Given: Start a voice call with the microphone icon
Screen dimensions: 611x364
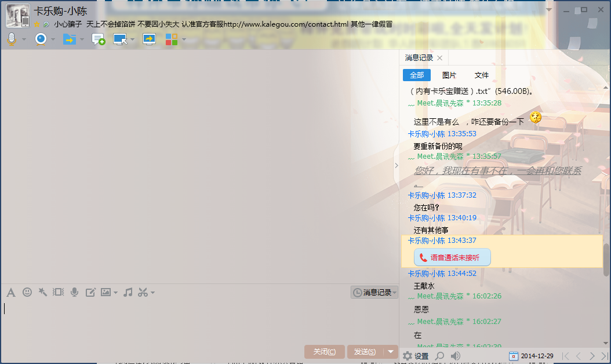Looking at the screenshot, I should click(11, 39).
